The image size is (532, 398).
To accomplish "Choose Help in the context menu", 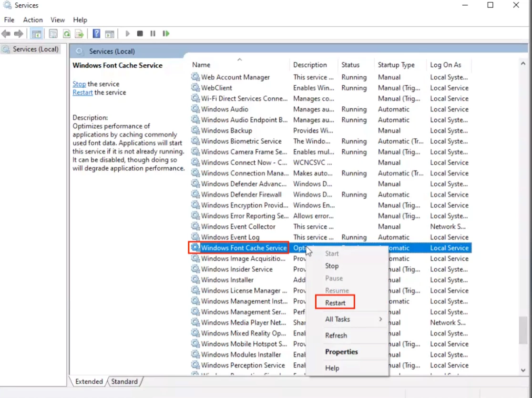I will tap(348, 368).
